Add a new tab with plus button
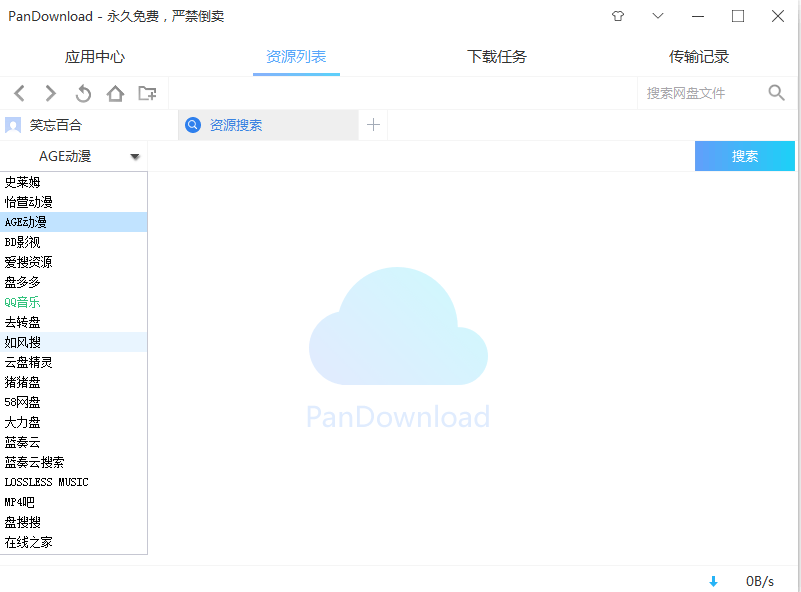The image size is (801, 592). pos(373,125)
